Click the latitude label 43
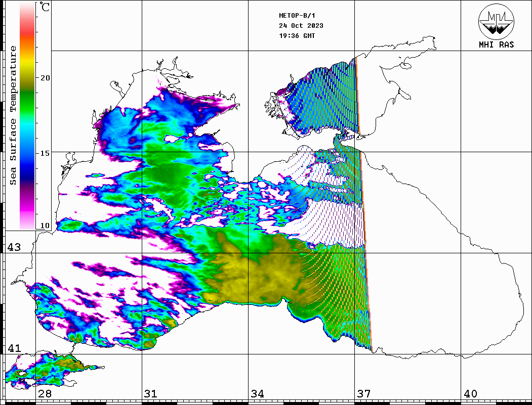 [14, 247]
